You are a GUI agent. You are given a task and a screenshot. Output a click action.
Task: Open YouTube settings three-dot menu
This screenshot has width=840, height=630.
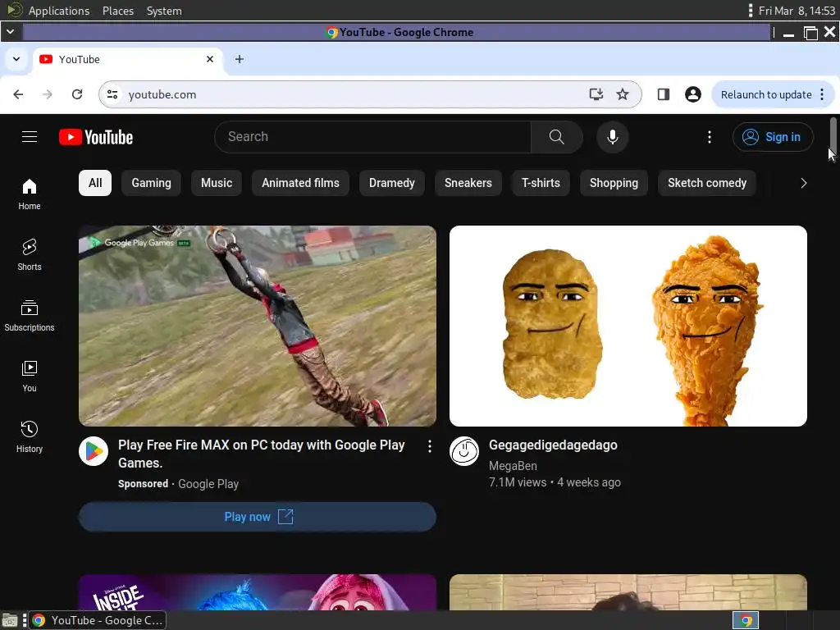[x=710, y=137]
